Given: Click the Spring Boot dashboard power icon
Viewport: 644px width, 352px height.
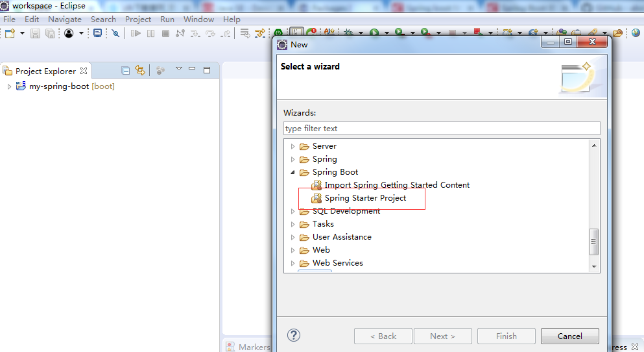Looking at the screenshot, I should click(278, 33).
